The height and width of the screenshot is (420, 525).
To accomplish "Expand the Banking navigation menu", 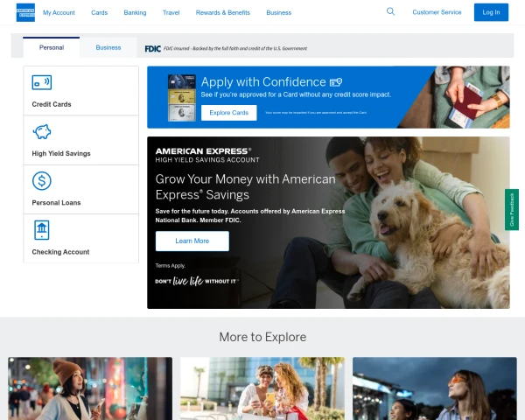I will click(135, 12).
